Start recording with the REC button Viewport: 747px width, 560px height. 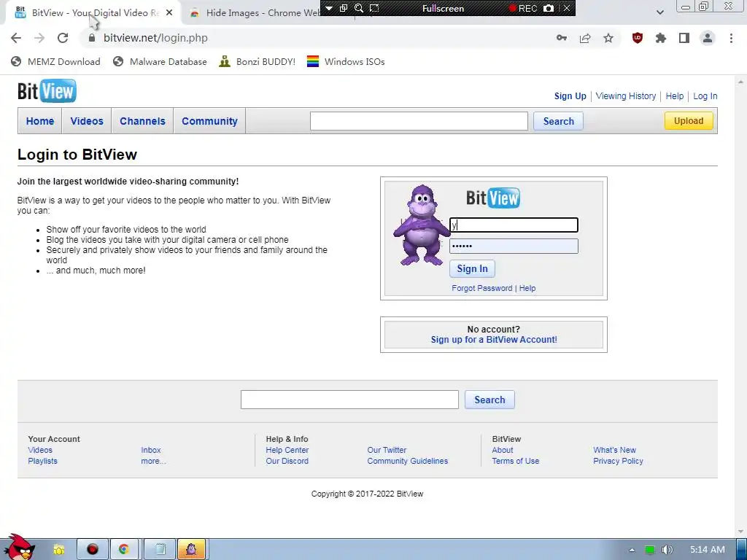[x=522, y=8]
